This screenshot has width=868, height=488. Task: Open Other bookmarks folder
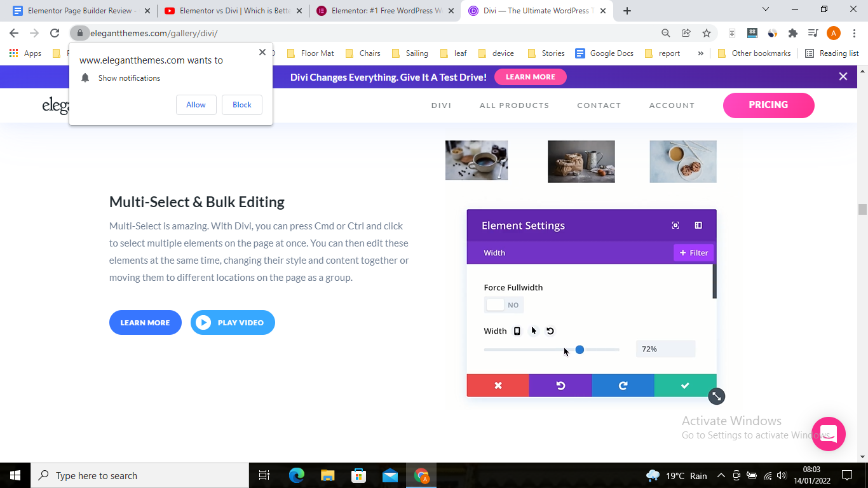pyautogui.click(x=754, y=53)
